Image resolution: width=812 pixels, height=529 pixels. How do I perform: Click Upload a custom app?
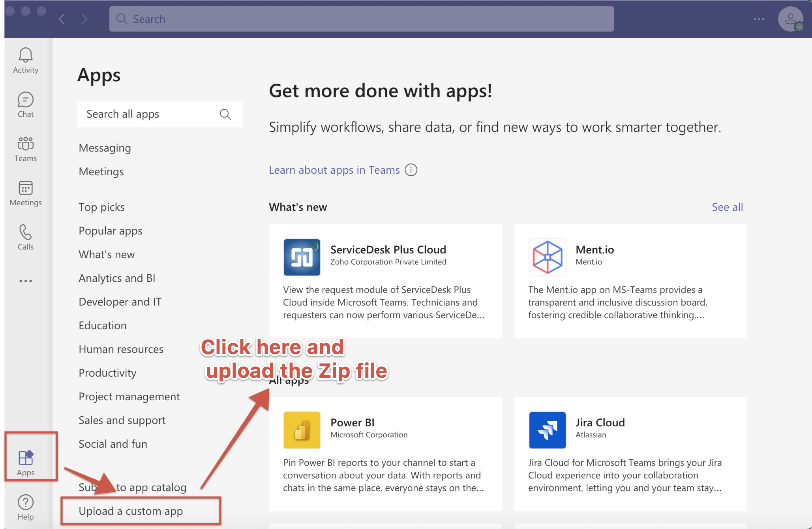point(131,511)
